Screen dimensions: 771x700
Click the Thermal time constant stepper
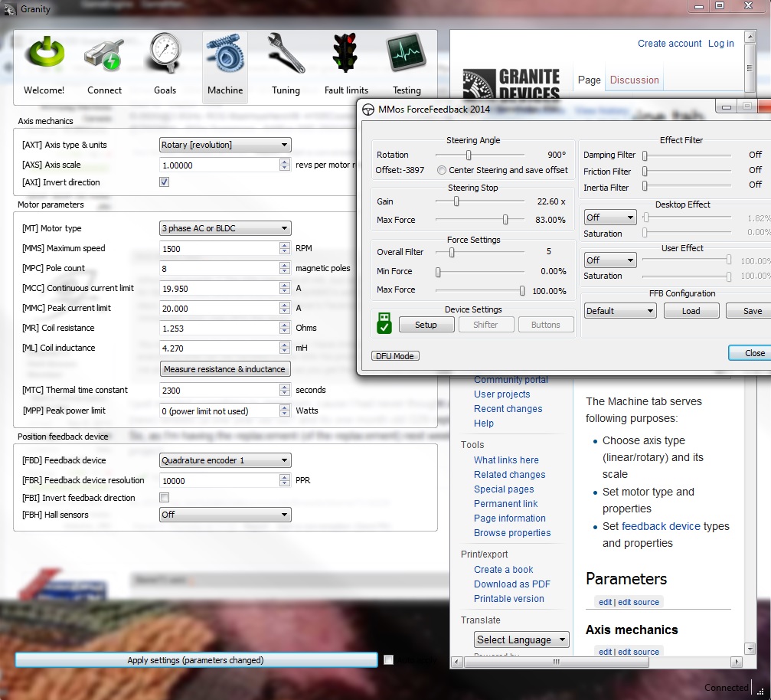pyautogui.click(x=285, y=390)
